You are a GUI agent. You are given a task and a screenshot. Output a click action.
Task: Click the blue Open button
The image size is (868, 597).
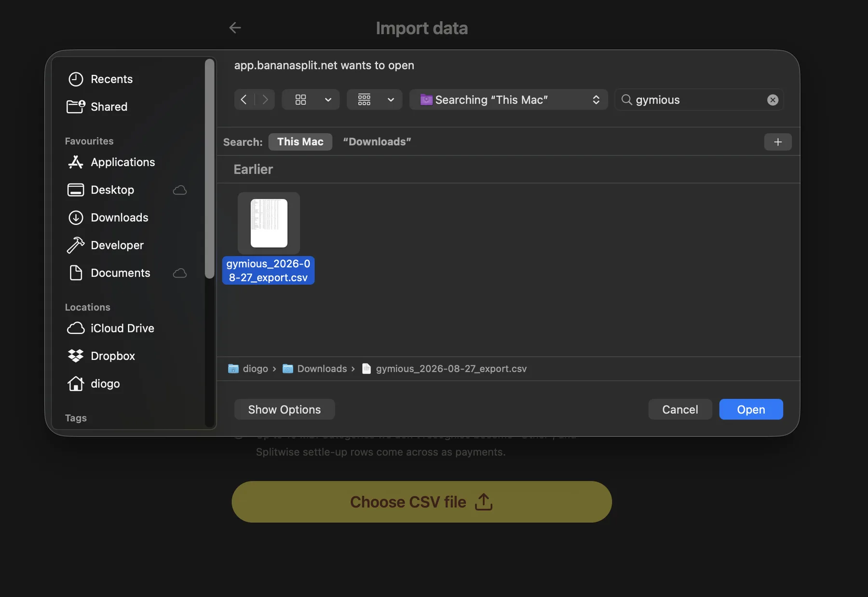[751, 410]
